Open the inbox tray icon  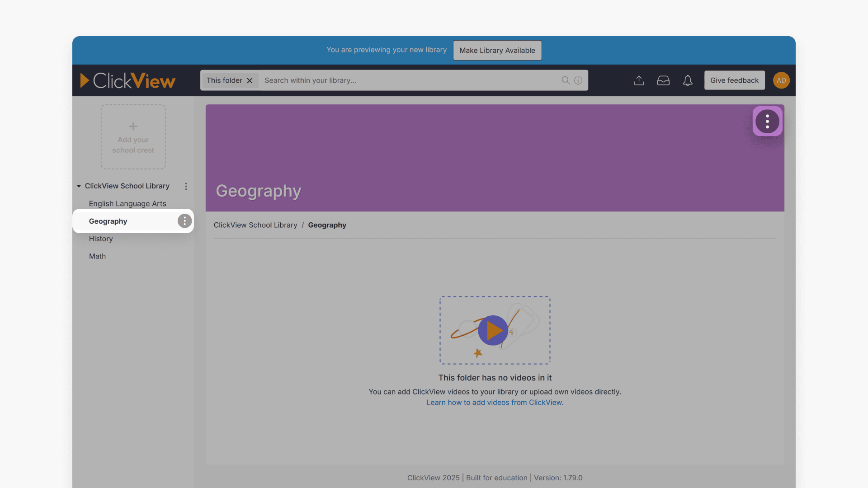pos(663,80)
